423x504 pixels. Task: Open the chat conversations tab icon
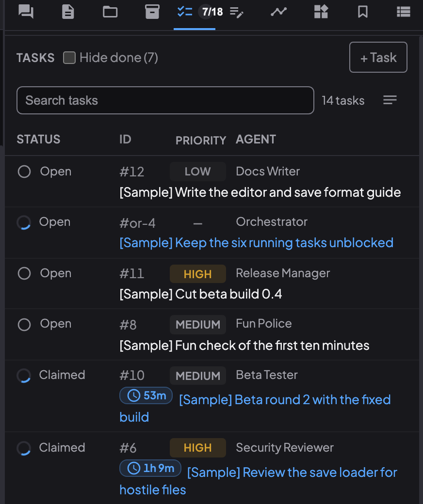click(26, 12)
